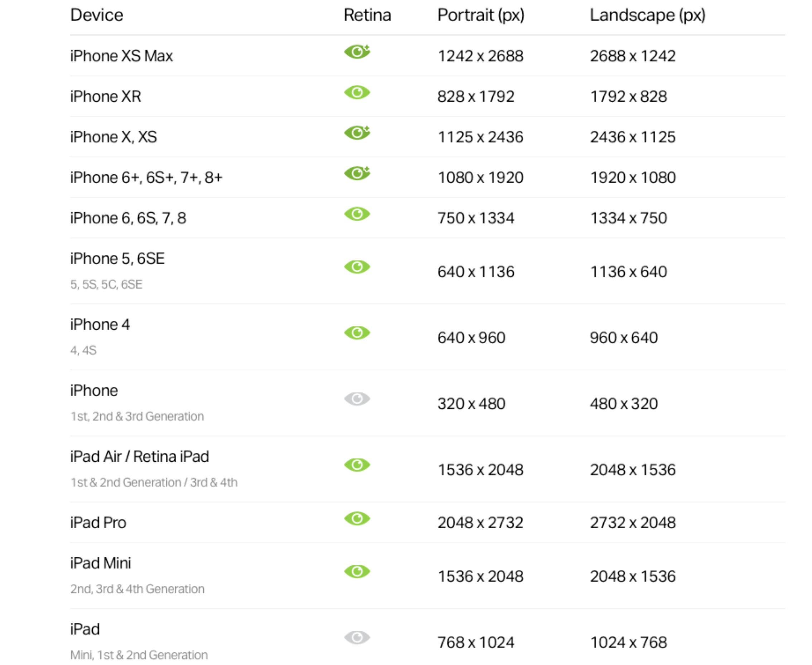Click the eye icon for iPhone 6, 6S, 7, 8

tap(357, 214)
